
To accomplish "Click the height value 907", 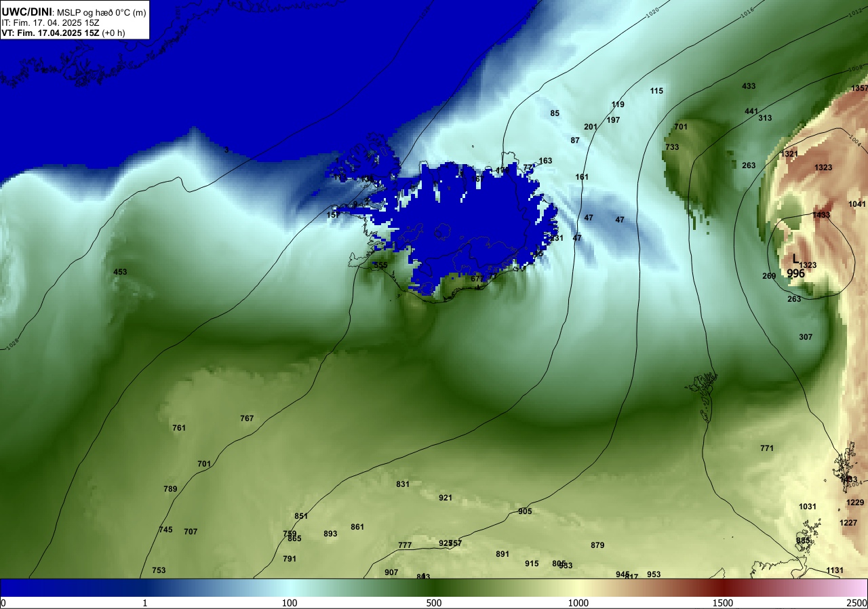I will click(x=391, y=572).
